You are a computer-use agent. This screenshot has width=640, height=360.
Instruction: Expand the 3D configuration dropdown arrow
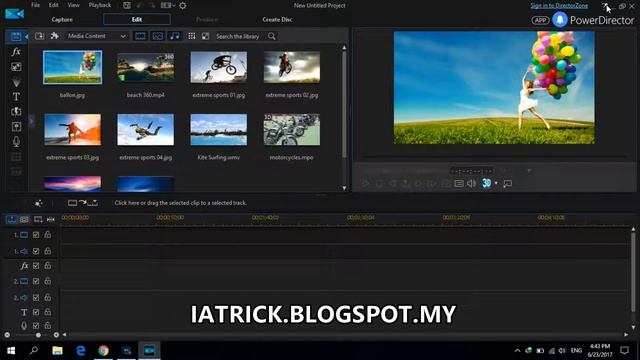(x=496, y=183)
